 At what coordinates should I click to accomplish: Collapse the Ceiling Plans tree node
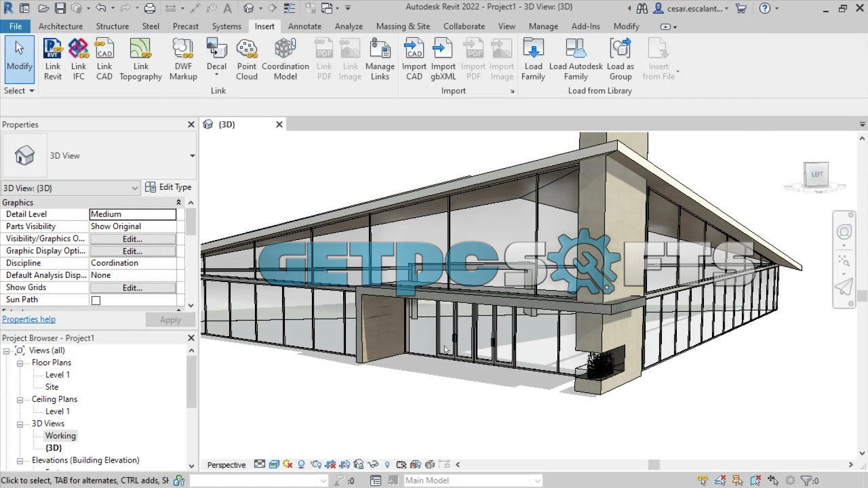click(20, 399)
